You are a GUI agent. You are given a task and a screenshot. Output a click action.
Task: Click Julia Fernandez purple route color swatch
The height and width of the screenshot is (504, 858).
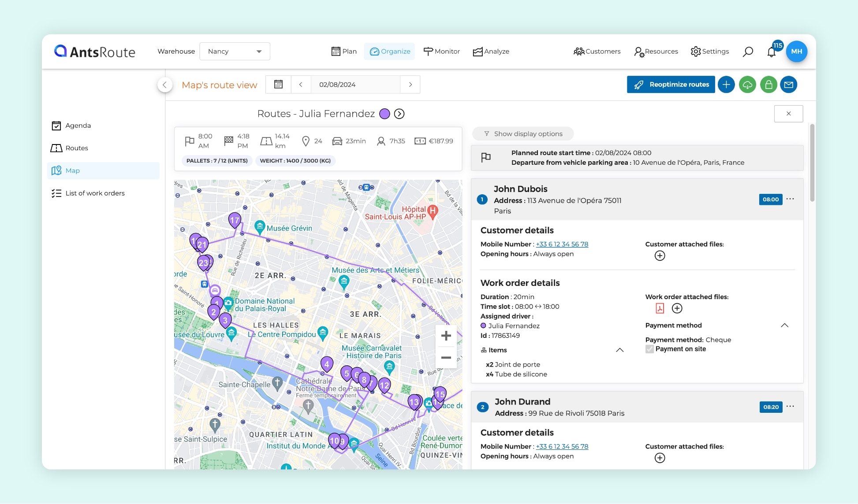click(384, 114)
